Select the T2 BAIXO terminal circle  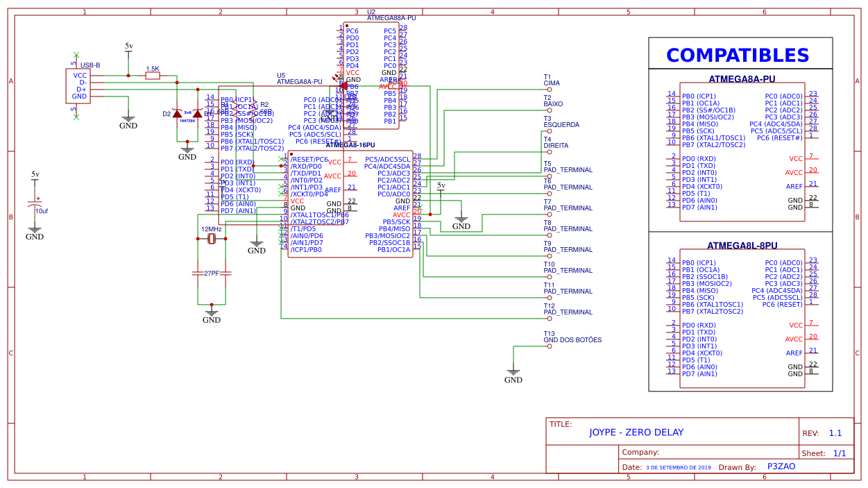pyautogui.click(x=548, y=109)
